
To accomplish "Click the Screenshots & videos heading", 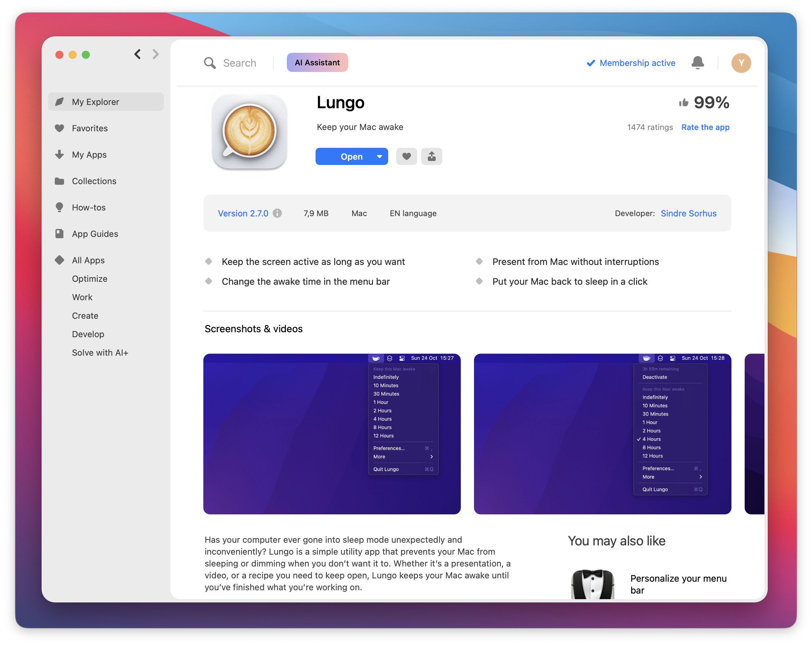I will pyautogui.click(x=254, y=329).
